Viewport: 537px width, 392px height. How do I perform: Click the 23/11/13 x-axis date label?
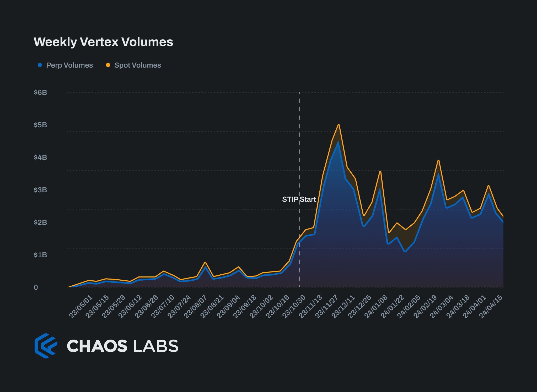tap(310, 307)
